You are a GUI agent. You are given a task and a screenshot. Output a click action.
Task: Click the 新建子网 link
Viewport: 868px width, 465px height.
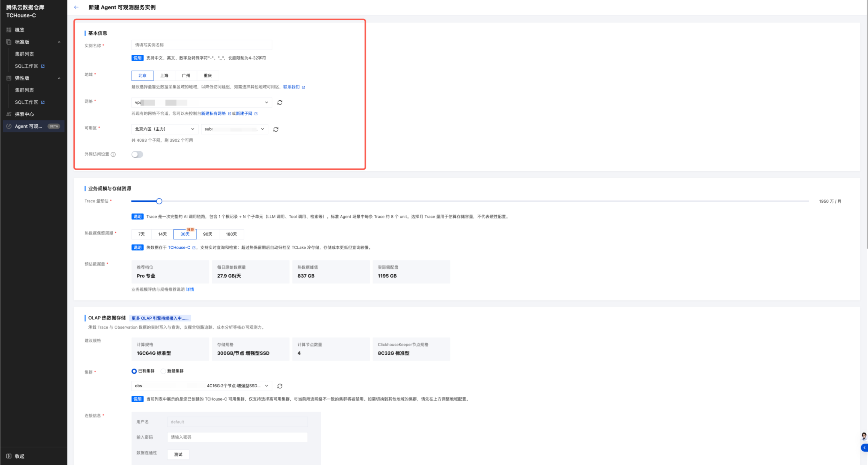[244, 114]
